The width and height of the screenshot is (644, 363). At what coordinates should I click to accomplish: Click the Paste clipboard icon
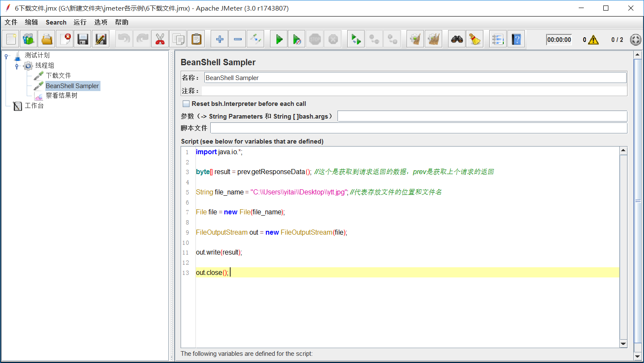pos(196,39)
